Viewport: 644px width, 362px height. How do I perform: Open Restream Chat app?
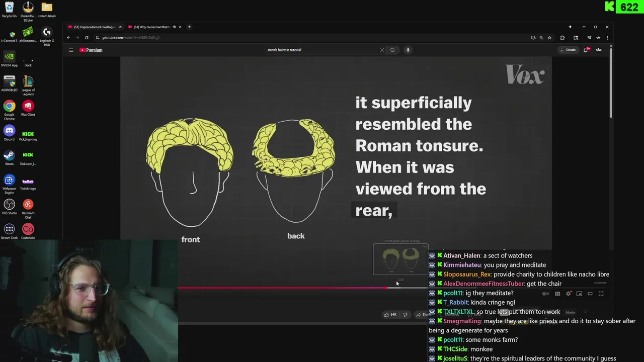tap(28, 209)
